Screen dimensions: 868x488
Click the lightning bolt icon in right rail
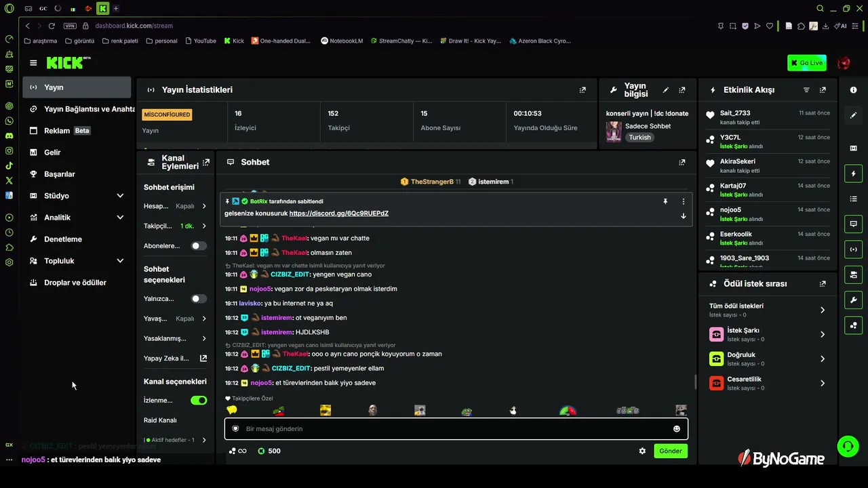pos(853,174)
